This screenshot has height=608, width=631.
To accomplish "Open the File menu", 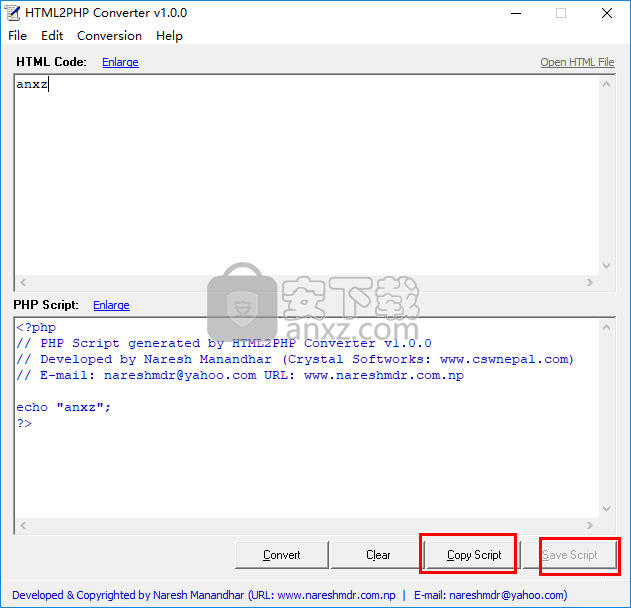I will (x=17, y=36).
